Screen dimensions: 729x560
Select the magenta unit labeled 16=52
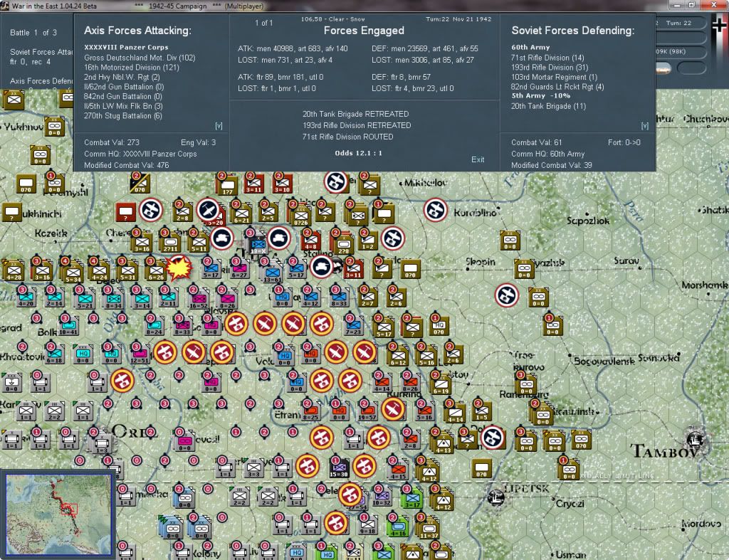(199, 300)
